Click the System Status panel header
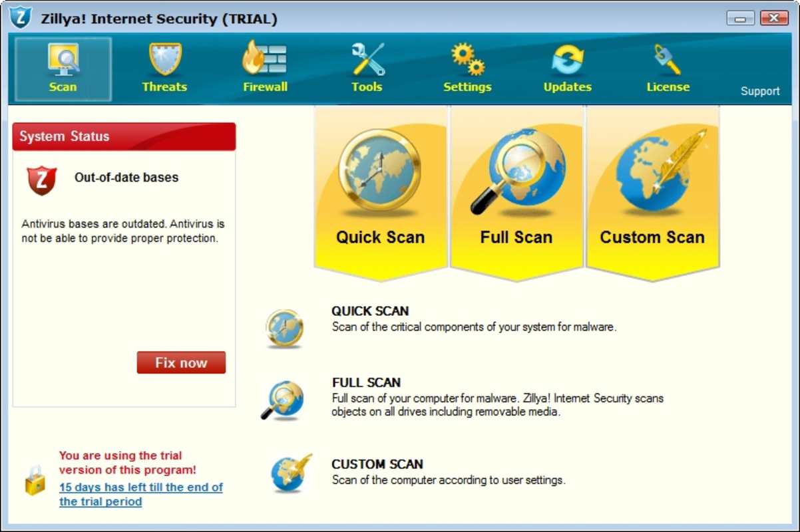Screen dimensions: 800x532 (124, 136)
